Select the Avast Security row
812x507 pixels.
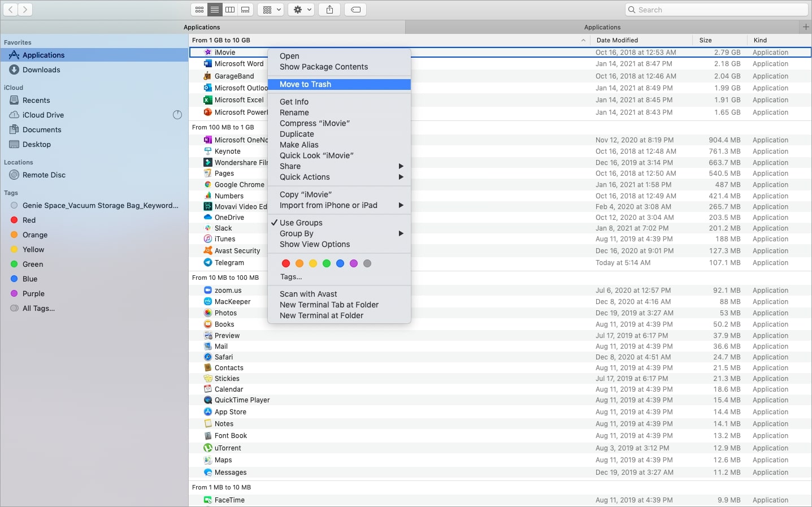point(500,250)
